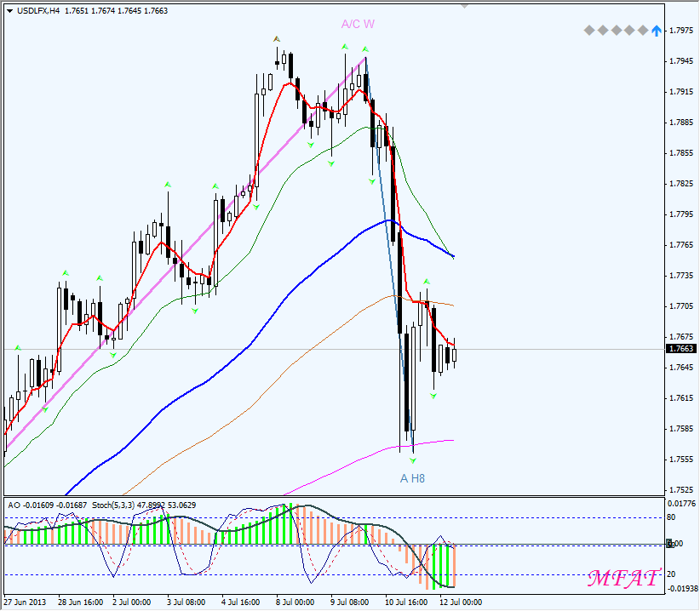The height and width of the screenshot is (611, 700).
Task: Click the dark zero-level marker on indicator scale
Action: (x=669, y=544)
